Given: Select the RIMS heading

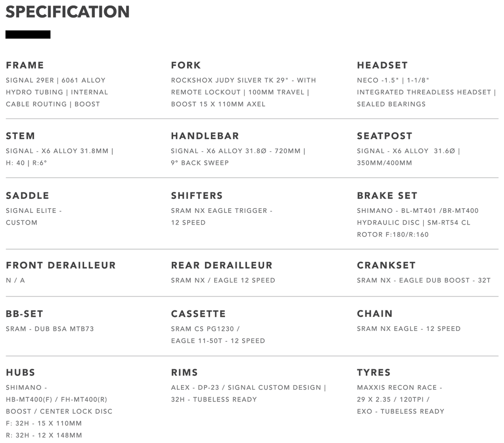Looking at the screenshot, I should pos(184,372).
